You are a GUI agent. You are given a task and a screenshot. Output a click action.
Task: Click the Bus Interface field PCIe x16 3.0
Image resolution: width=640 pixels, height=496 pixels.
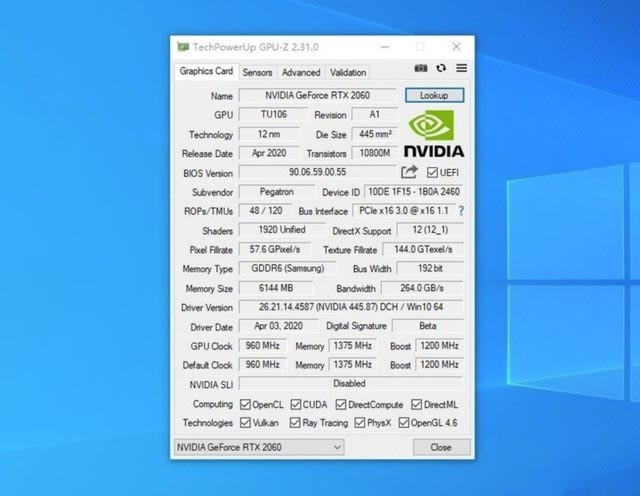[404, 211]
